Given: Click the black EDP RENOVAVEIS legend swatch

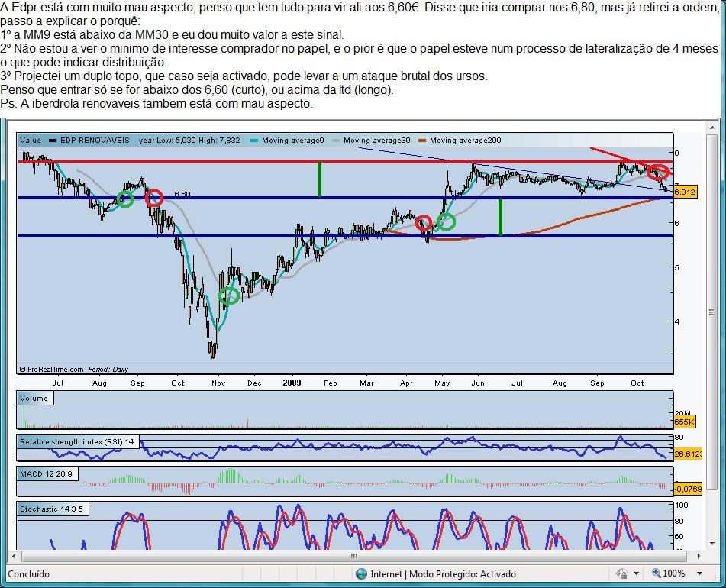Looking at the screenshot, I should click(x=53, y=141).
